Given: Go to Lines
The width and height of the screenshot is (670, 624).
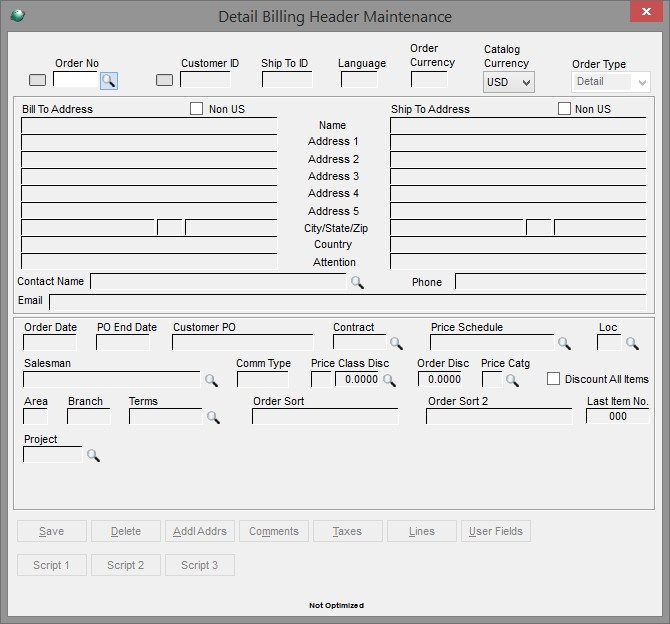Looking at the screenshot, I should (x=421, y=531).
